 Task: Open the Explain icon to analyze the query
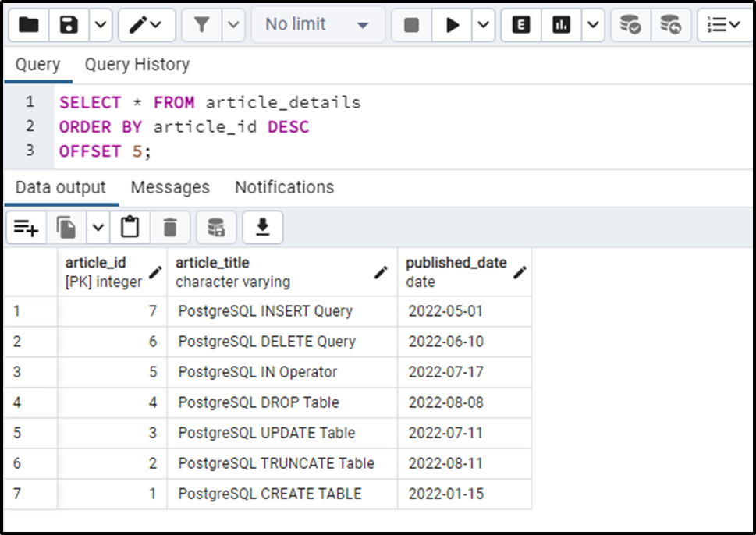point(520,24)
